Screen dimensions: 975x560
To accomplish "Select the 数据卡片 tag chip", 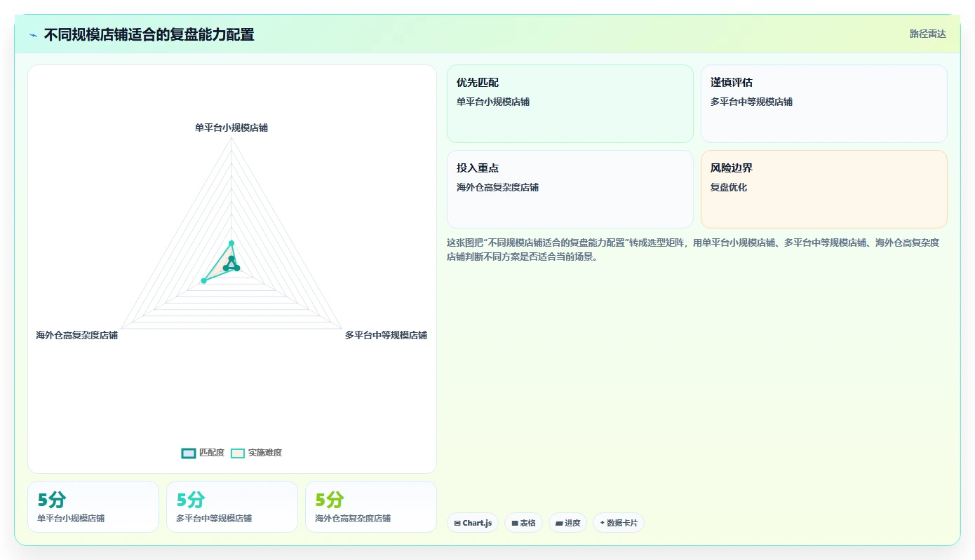I will pos(619,523).
